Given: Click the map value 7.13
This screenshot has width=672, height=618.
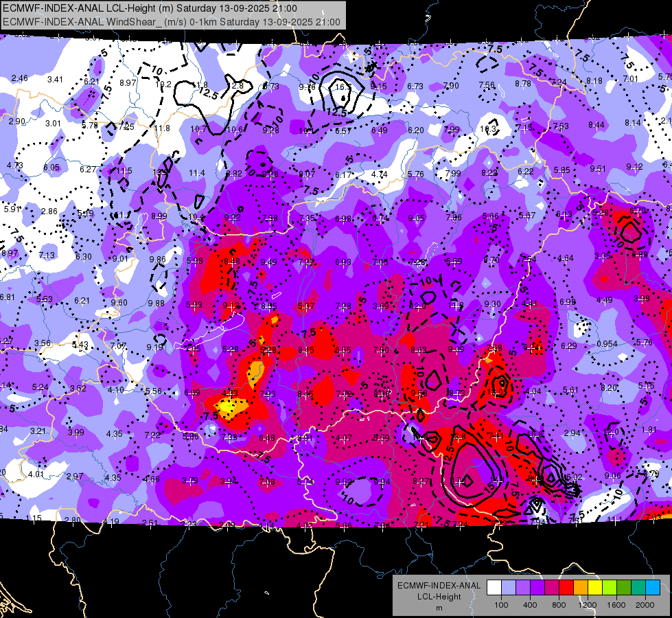Looking at the screenshot, I should [x=47, y=255].
